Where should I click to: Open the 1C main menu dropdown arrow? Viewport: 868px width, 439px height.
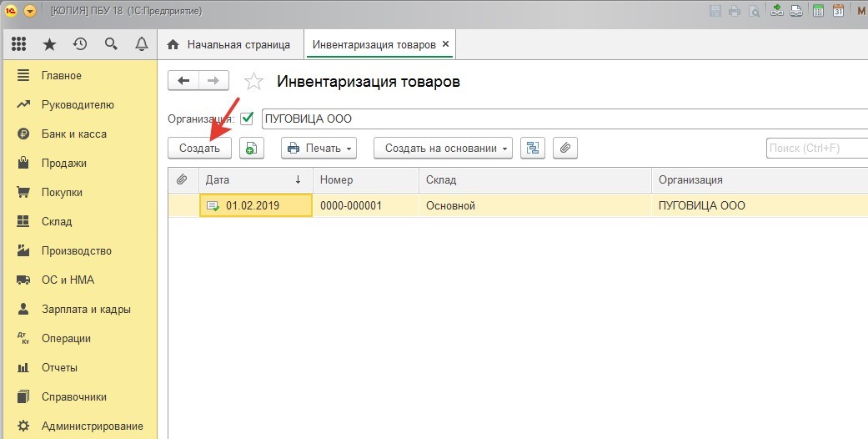tap(30, 11)
